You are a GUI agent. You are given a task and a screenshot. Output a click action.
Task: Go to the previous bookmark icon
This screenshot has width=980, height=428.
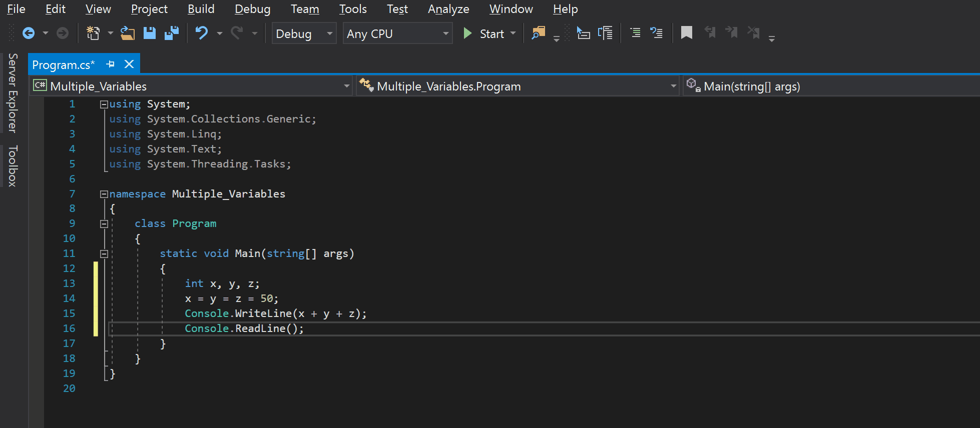[710, 33]
